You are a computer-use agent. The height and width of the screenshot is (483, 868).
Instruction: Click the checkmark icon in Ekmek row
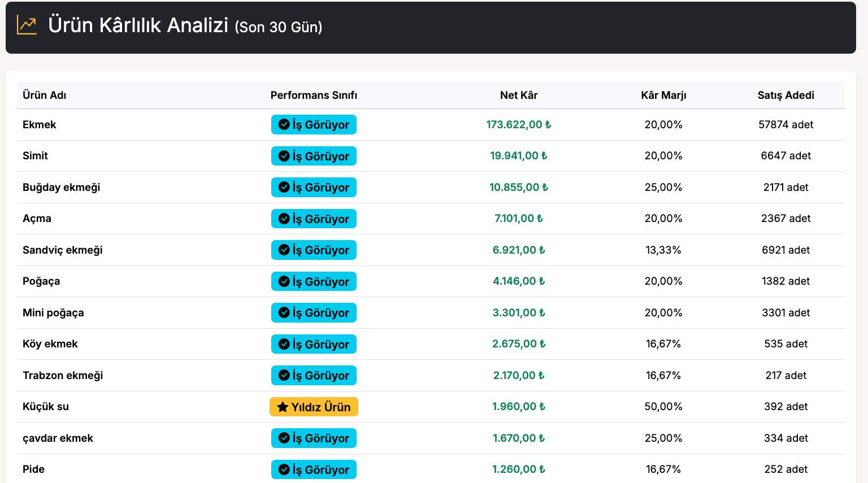click(x=284, y=124)
